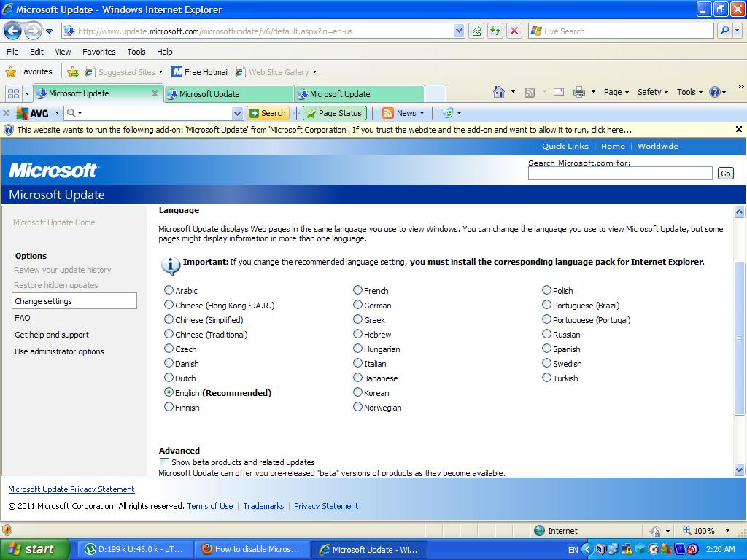Click the security shield icon in status bar
This screenshot has height=560, width=747.
(x=7, y=530)
